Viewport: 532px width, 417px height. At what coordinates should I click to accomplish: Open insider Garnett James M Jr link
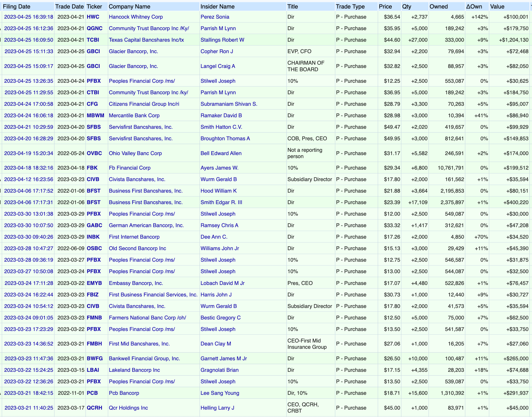(224, 359)
